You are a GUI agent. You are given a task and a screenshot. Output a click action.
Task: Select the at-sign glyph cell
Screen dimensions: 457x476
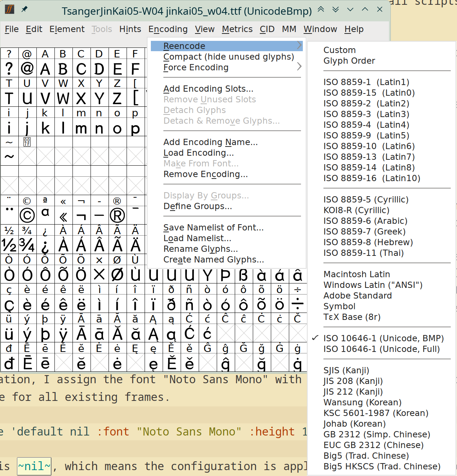27,69
